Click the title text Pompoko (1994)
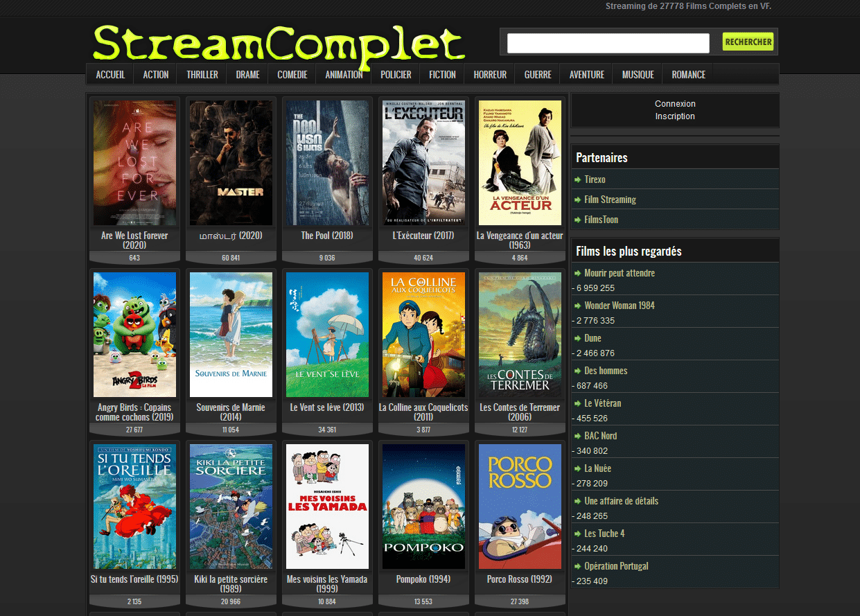This screenshot has width=860, height=616. point(423,579)
